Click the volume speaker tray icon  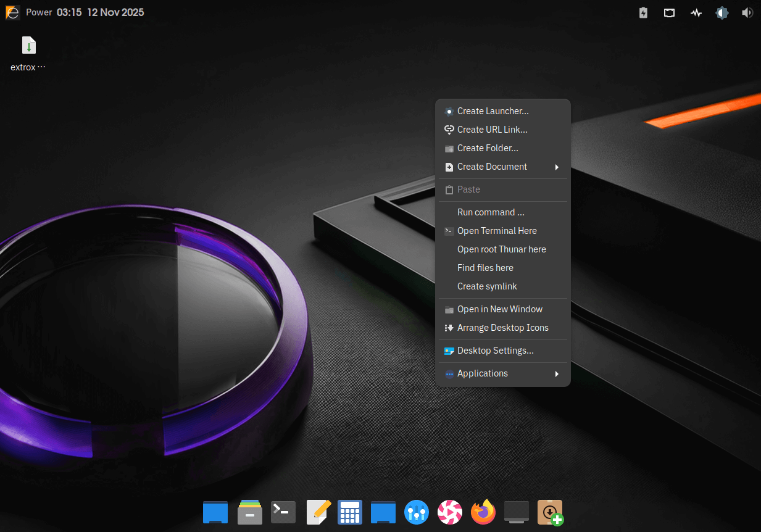click(x=747, y=12)
